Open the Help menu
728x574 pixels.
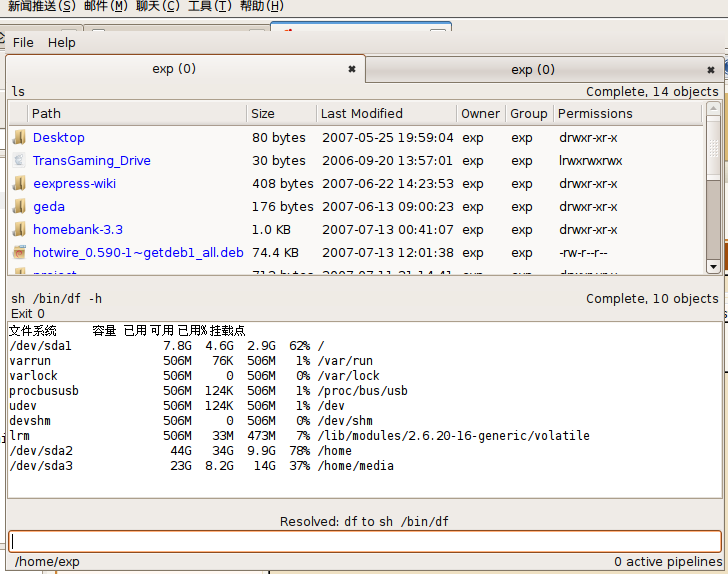[61, 43]
